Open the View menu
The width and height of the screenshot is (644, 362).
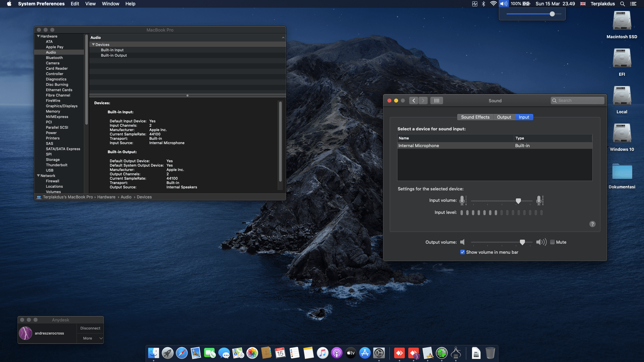pyautogui.click(x=91, y=4)
